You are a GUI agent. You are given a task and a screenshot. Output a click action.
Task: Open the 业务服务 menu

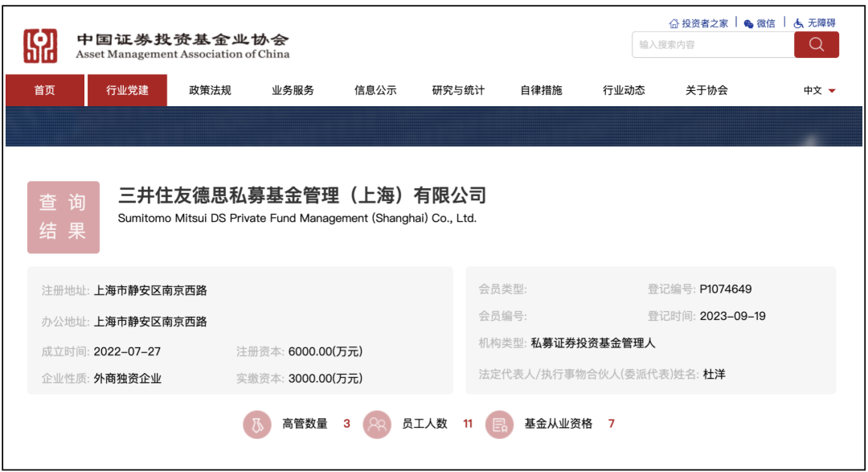[293, 90]
